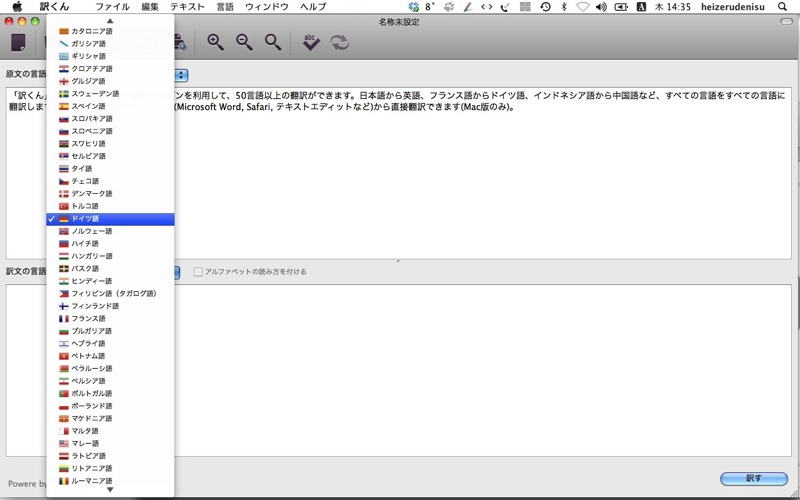Click the refresh arrows toolbar icon

pyautogui.click(x=339, y=42)
